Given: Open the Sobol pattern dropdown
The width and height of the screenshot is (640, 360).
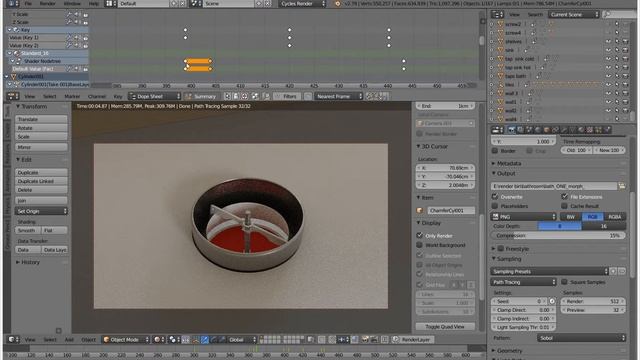Looking at the screenshot, I should [581, 338].
